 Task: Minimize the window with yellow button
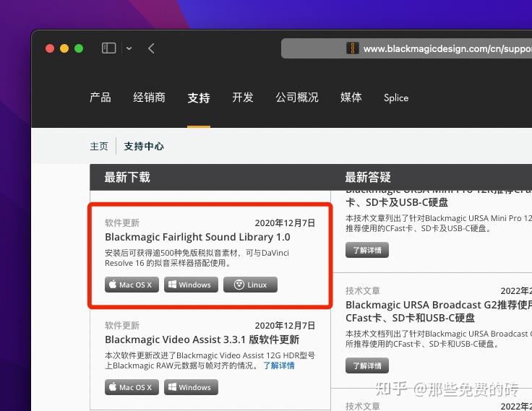pyautogui.click(x=64, y=48)
